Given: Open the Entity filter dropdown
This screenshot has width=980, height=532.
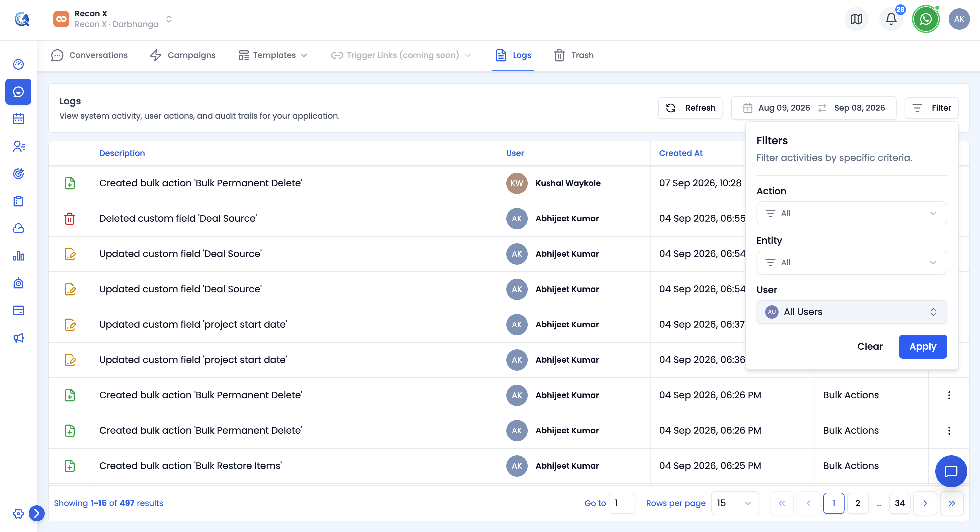Looking at the screenshot, I should tap(852, 263).
